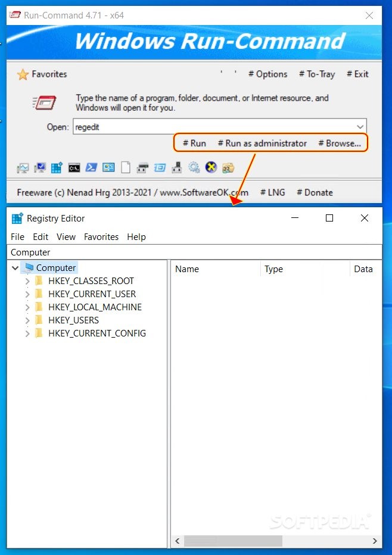
Task: Open the File menu in Registry Editor
Action: (x=17, y=237)
